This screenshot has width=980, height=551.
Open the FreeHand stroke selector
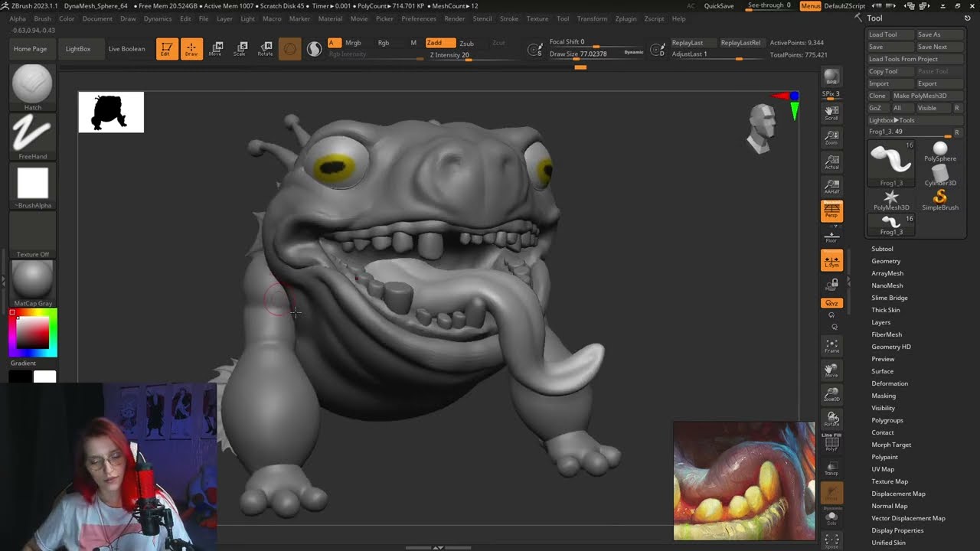click(x=32, y=136)
